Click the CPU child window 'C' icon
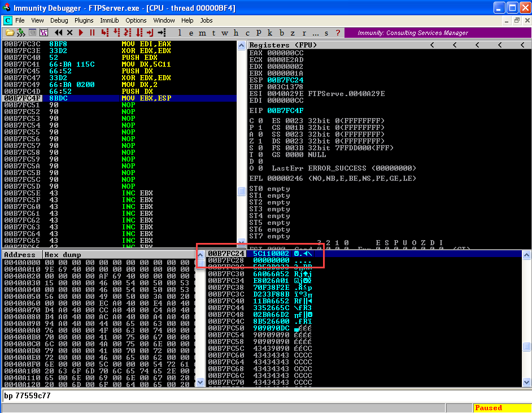The width and height of the screenshot is (532, 413). point(7,20)
